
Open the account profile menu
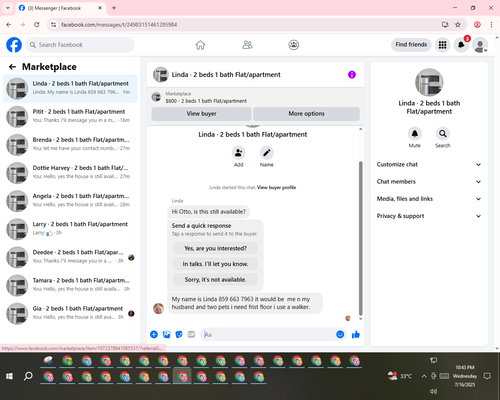point(480,45)
